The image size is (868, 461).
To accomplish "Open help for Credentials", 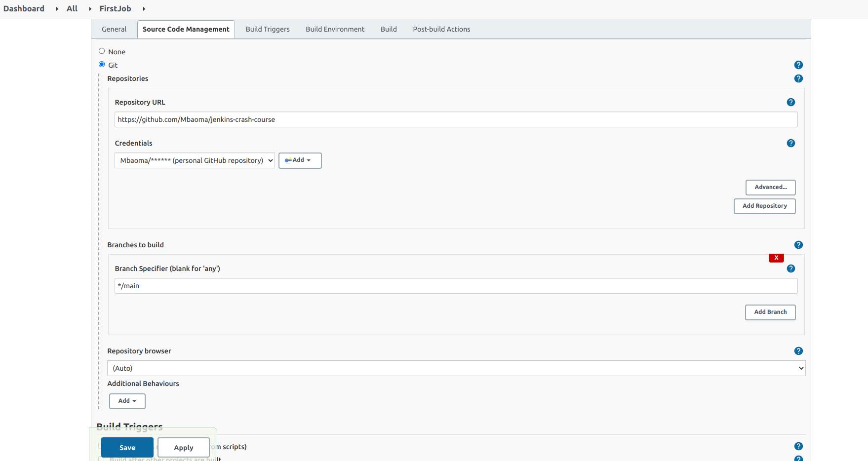I will 791,143.
